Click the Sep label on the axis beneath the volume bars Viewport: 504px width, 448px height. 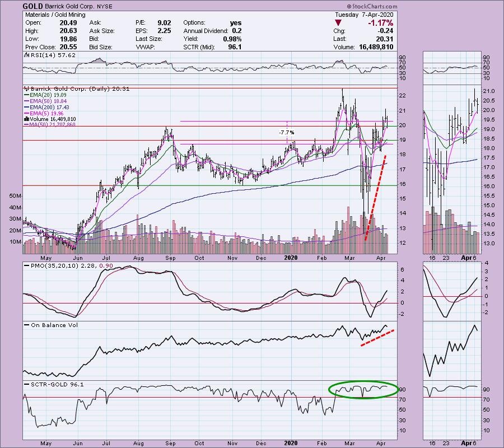[170, 258]
